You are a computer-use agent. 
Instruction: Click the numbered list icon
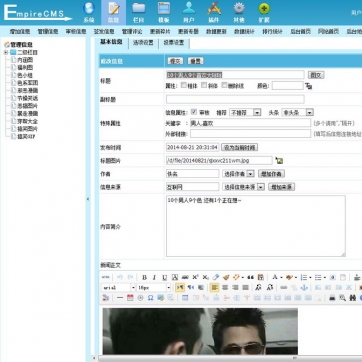click(303, 277)
